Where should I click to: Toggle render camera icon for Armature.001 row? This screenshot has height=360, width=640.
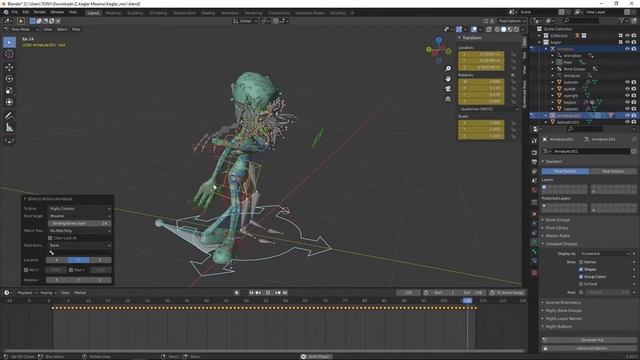click(634, 116)
